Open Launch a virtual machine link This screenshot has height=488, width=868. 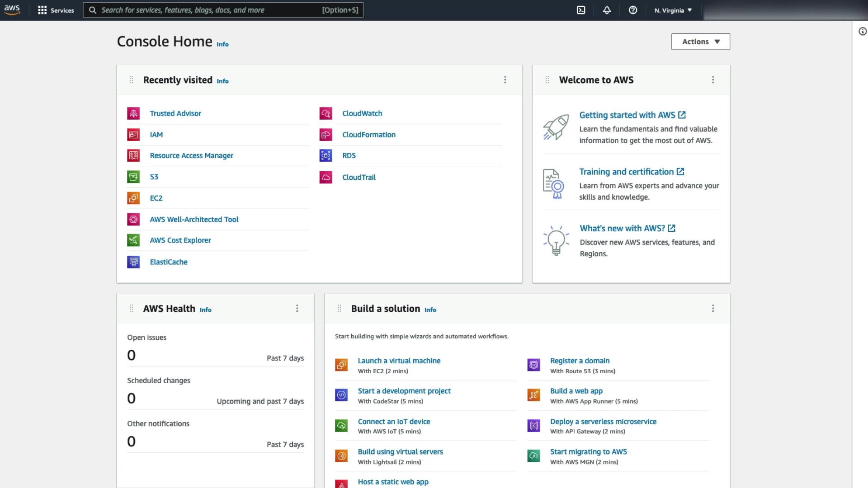[x=399, y=361]
